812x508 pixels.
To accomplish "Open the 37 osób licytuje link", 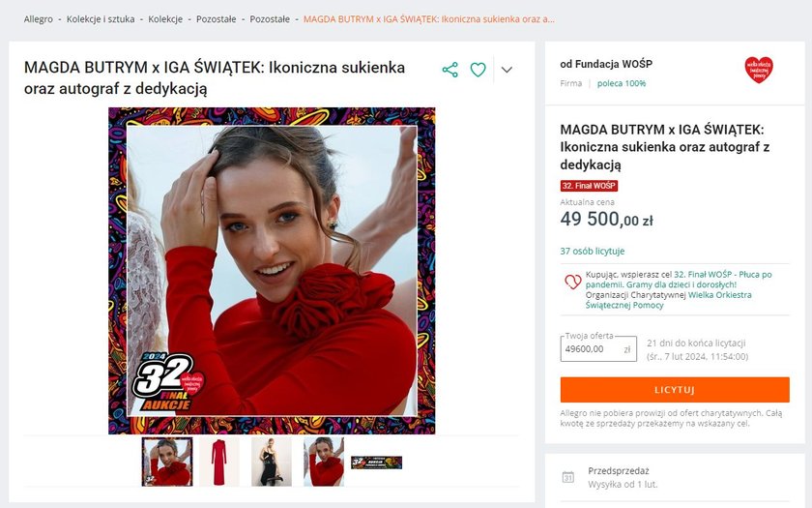I will 593,251.
